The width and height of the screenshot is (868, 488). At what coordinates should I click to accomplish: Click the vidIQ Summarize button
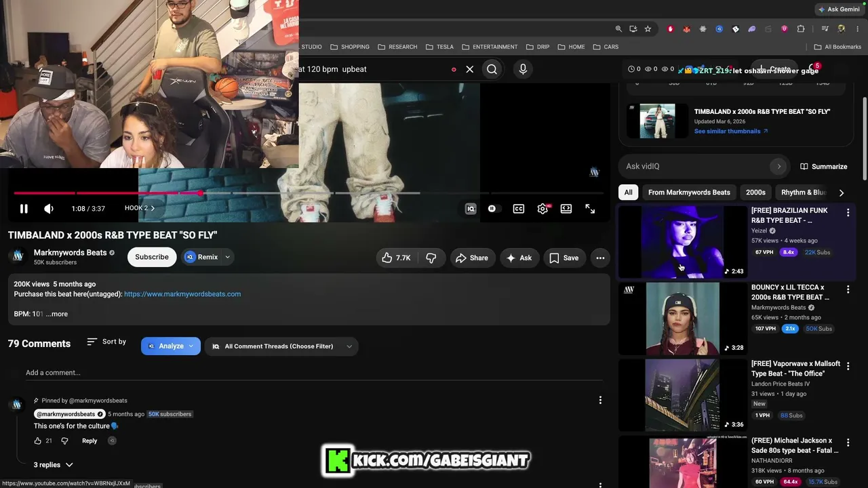pos(824,166)
